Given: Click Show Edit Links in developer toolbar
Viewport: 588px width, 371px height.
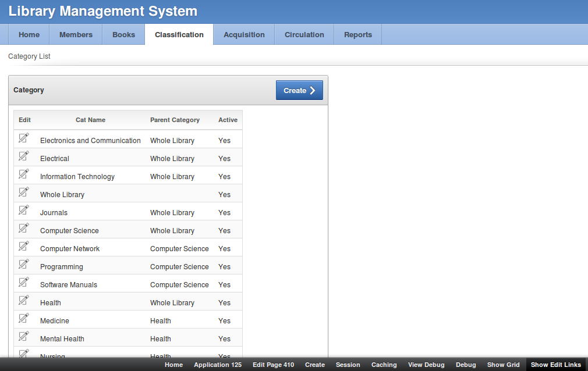Looking at the screenshot, I should pos(555,365).
